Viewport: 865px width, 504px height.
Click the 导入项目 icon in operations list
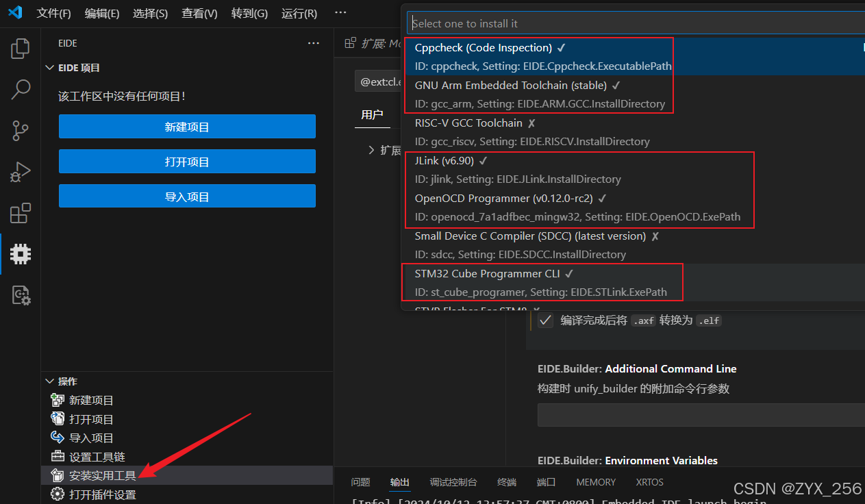click(58, 438)
